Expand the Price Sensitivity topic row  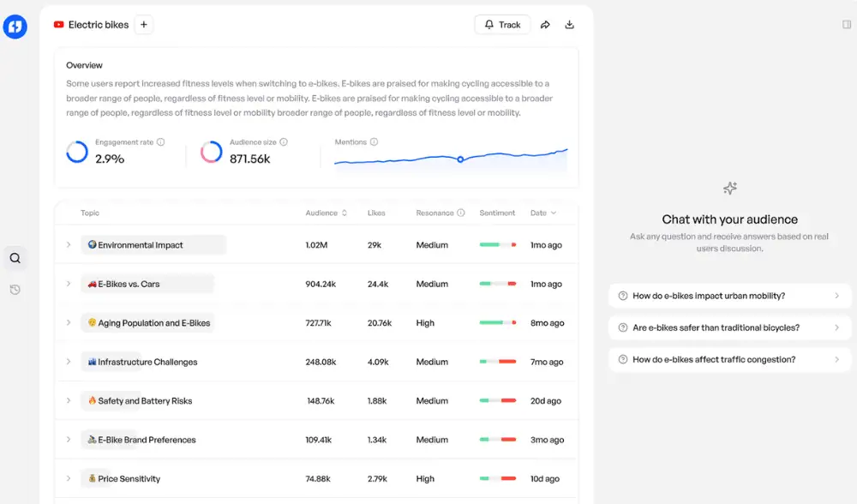pos(69,478)
